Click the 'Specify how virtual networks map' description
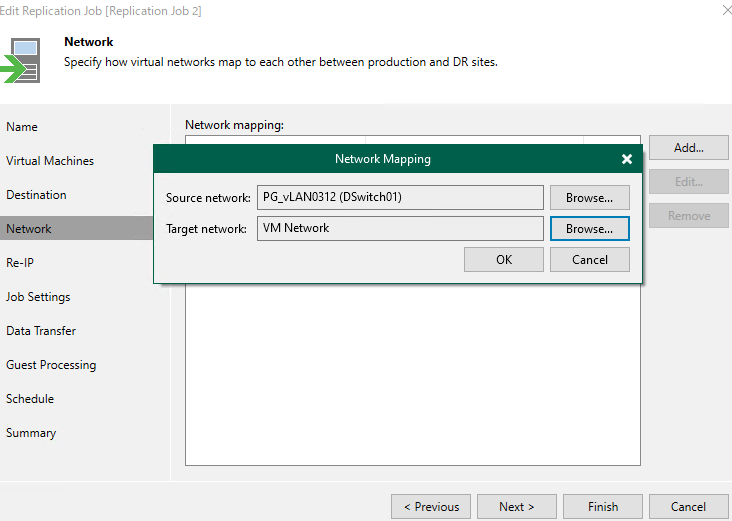This screenshot has width=732, height=521. click(x=281, y=62)
